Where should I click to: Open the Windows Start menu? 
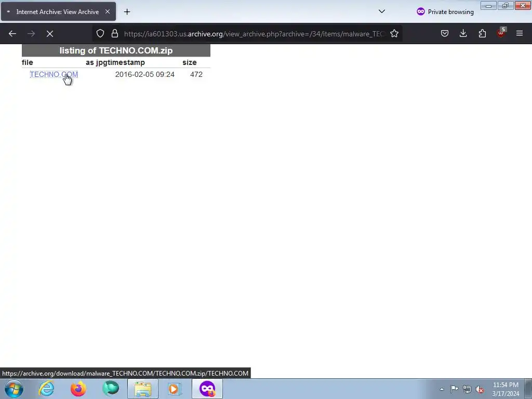pos(14,389)
